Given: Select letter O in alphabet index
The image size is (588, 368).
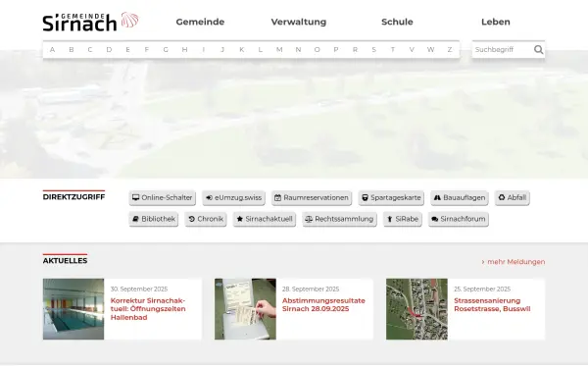Looking at the screenshot, I should (318, 50).
